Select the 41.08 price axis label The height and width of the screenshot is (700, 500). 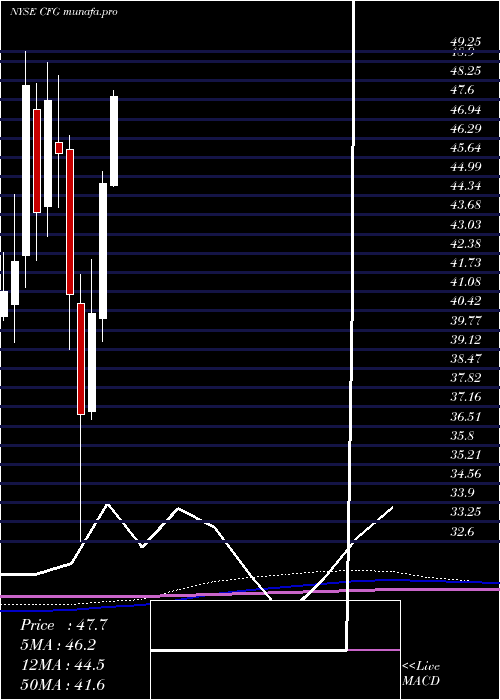466,282
